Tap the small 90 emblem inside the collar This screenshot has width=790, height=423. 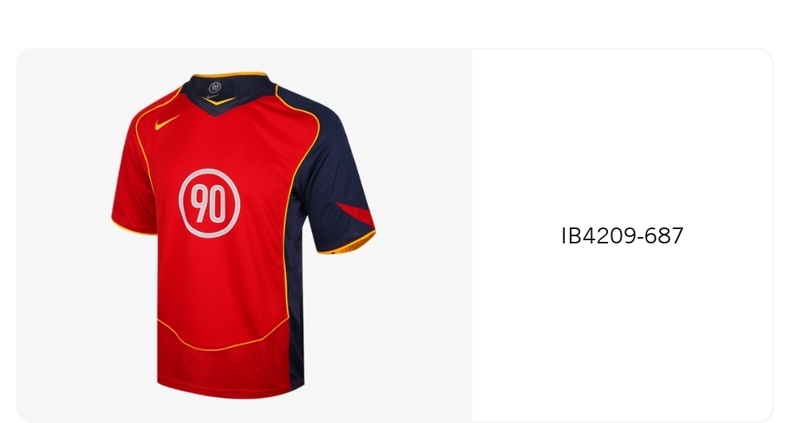215,88
